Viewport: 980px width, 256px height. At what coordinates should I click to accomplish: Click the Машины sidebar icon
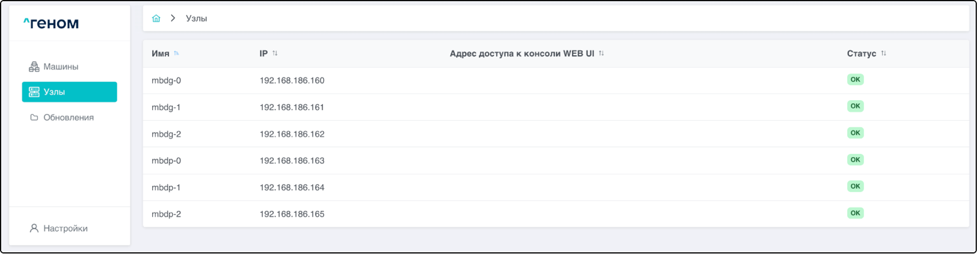tap(34, 66)
